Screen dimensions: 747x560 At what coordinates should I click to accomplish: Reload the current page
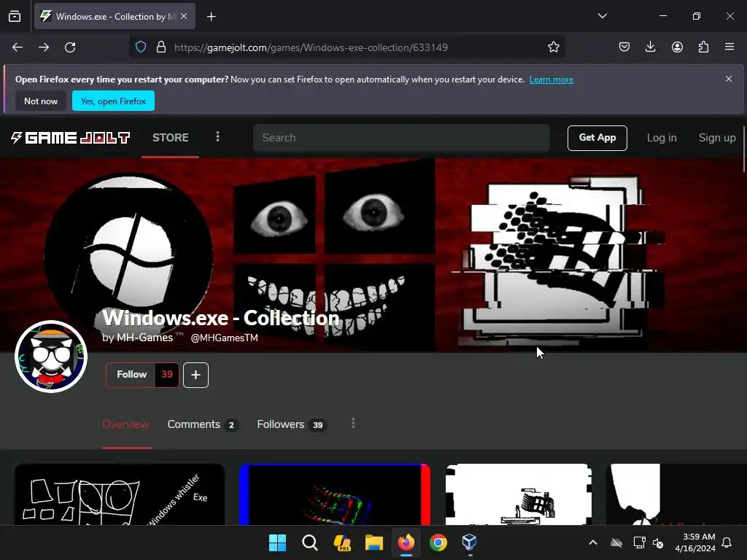click(x=70, y=47)
